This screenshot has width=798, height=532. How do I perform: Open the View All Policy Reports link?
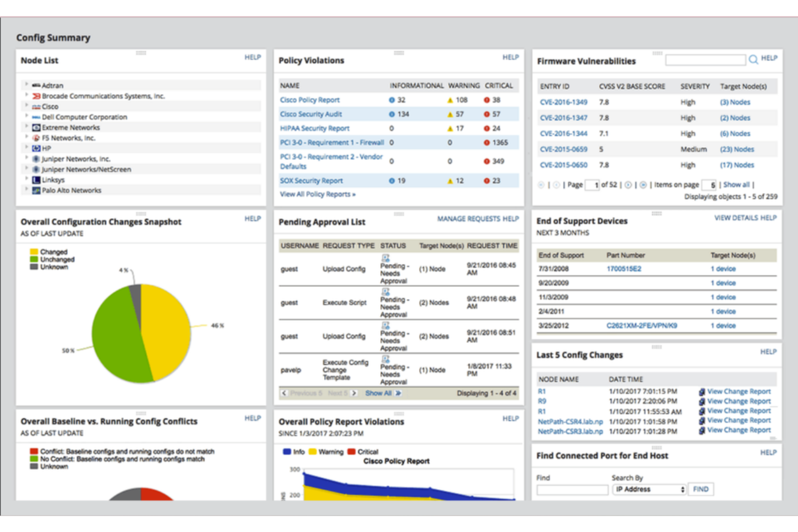point(317,194)
